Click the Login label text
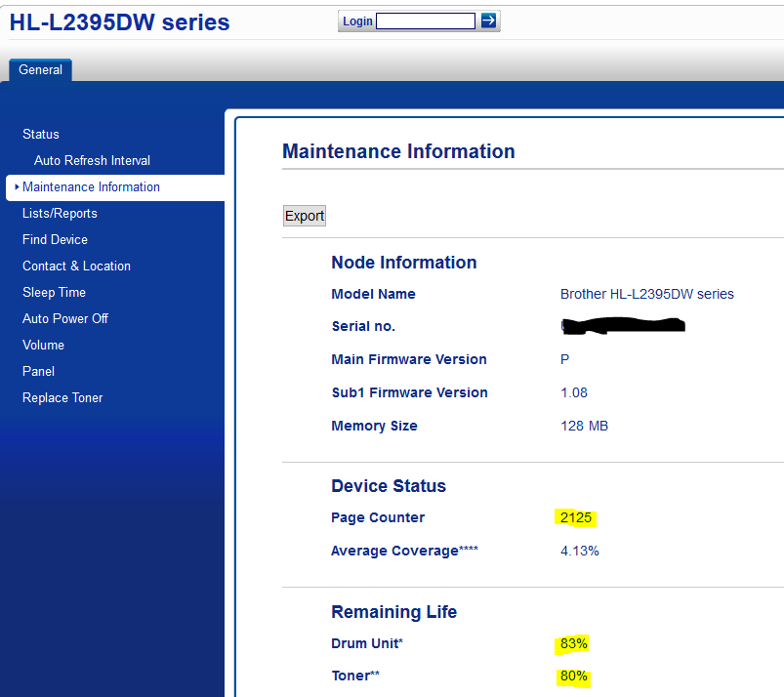Viewport: 784px width, 697px height. (x=357, y=21)
